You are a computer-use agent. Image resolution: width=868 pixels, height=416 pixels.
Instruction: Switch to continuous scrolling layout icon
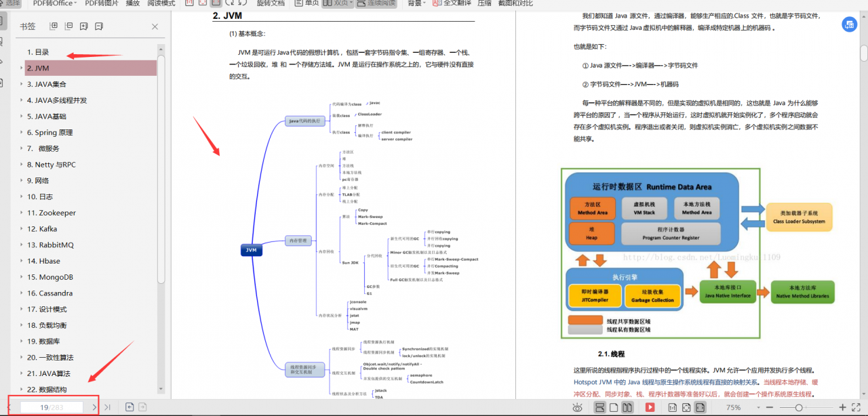coord(599,407)
